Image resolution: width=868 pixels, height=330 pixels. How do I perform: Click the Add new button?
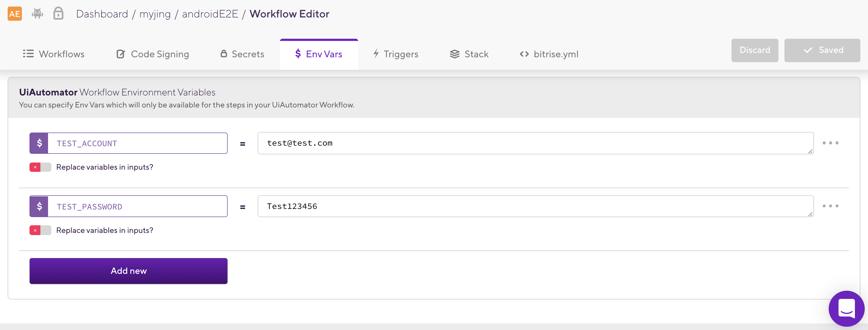coord(128,271)
